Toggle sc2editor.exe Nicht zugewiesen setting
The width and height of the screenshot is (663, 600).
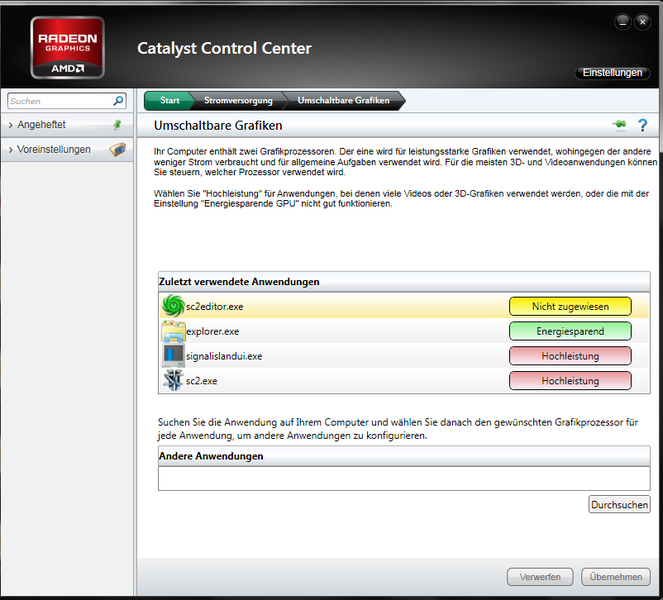(x=570, y=307)
